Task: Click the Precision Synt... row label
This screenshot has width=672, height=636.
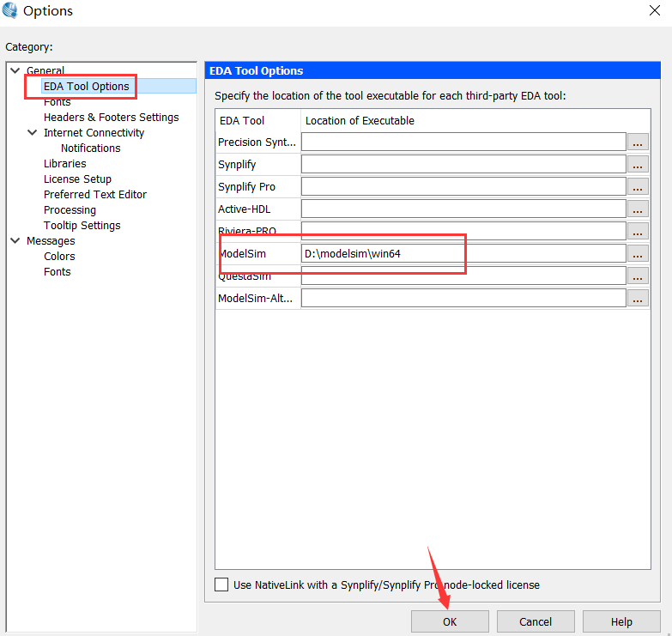Action: point(257,142)
